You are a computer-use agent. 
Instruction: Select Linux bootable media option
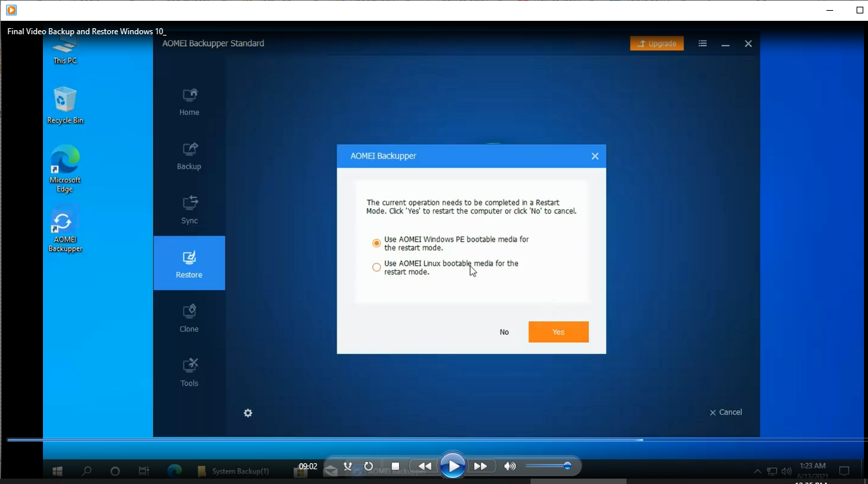coord(376,267)
